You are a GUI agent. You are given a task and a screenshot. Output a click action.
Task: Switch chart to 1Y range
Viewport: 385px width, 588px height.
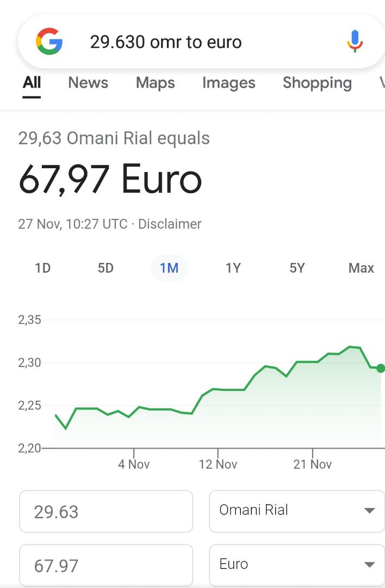[233, 268]
